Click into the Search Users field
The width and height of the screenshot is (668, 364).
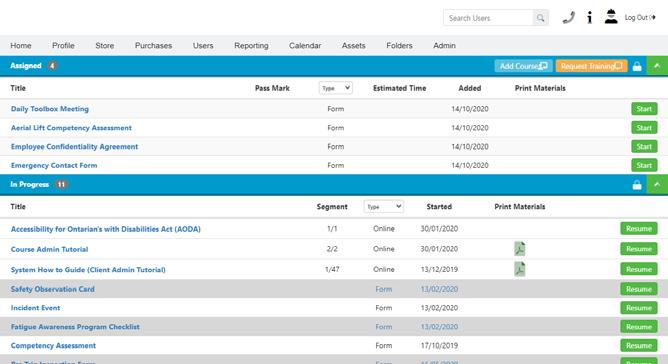click(488, 18)
